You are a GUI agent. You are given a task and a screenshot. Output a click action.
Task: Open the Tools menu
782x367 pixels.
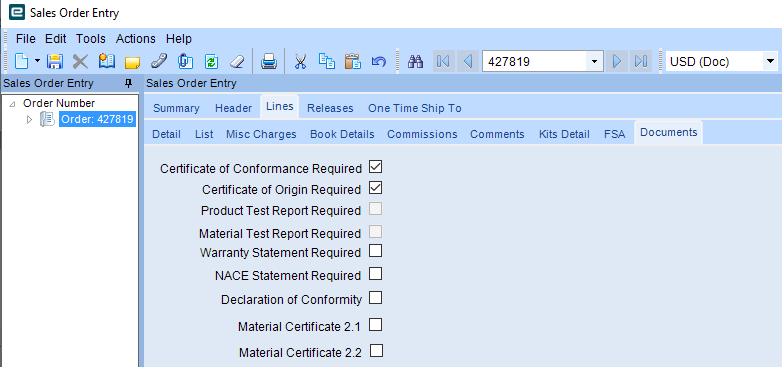(x=91, y=38)
